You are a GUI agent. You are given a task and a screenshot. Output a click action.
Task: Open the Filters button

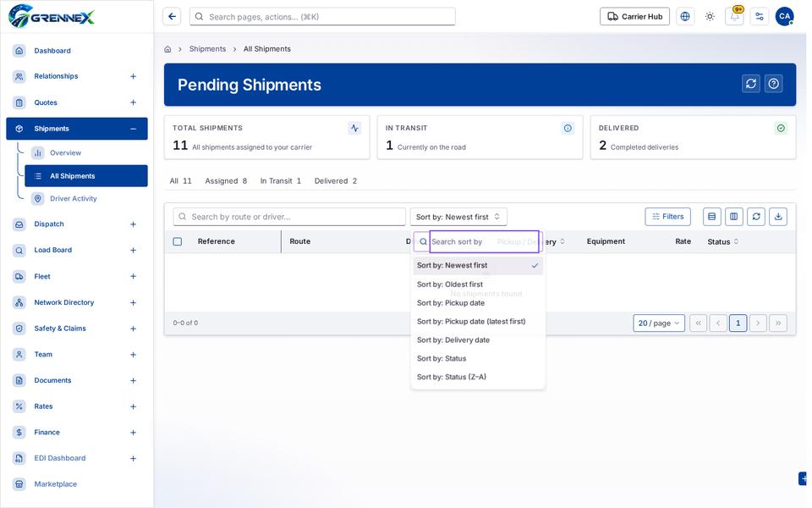[x=667, y=217]
